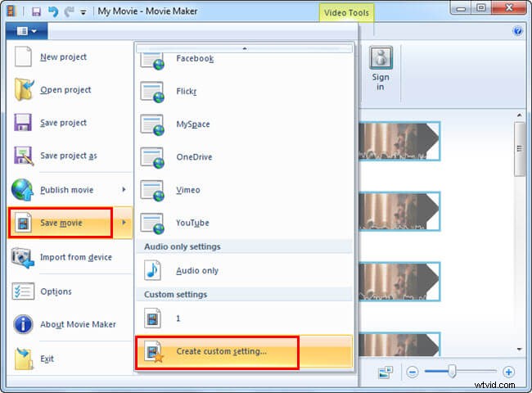Click the Vimeo web page icon
Viewport: 532px width, 393px height.
click(x=152, y=191)
